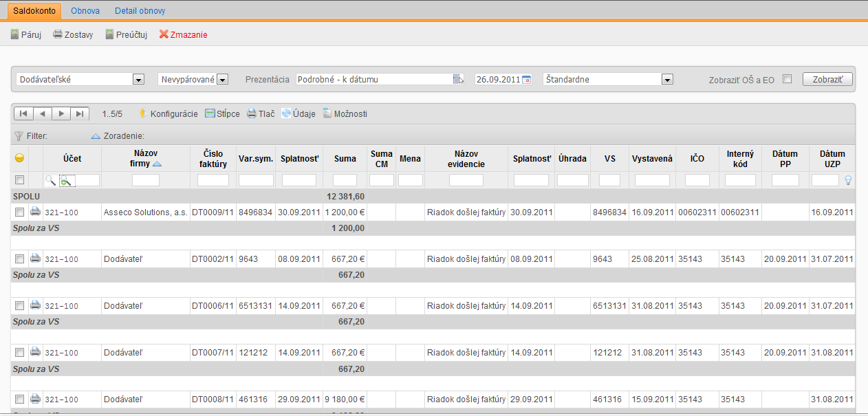The width and height of the screenshot is (868, 416).
Task: Click the Filter funnel icon
Action: (19, 136)
